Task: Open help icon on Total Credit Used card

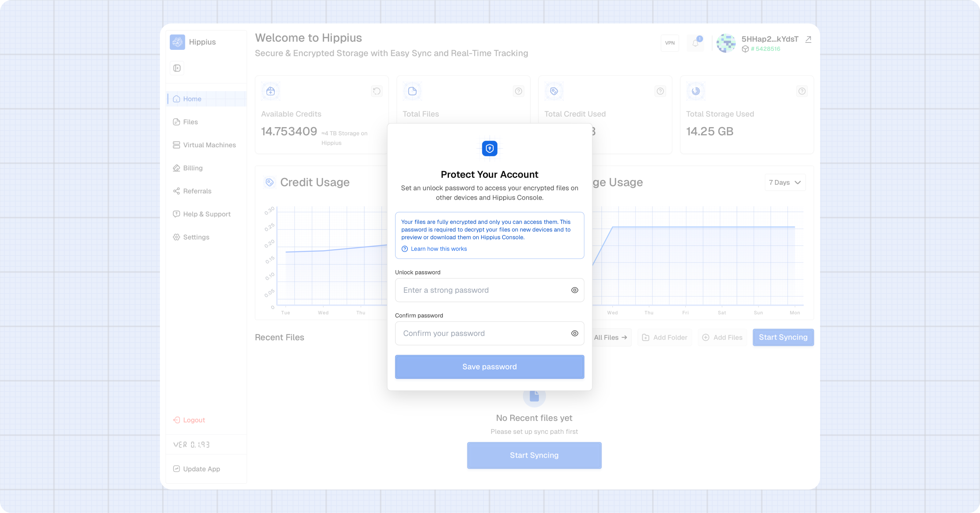Action: point(661,91)
